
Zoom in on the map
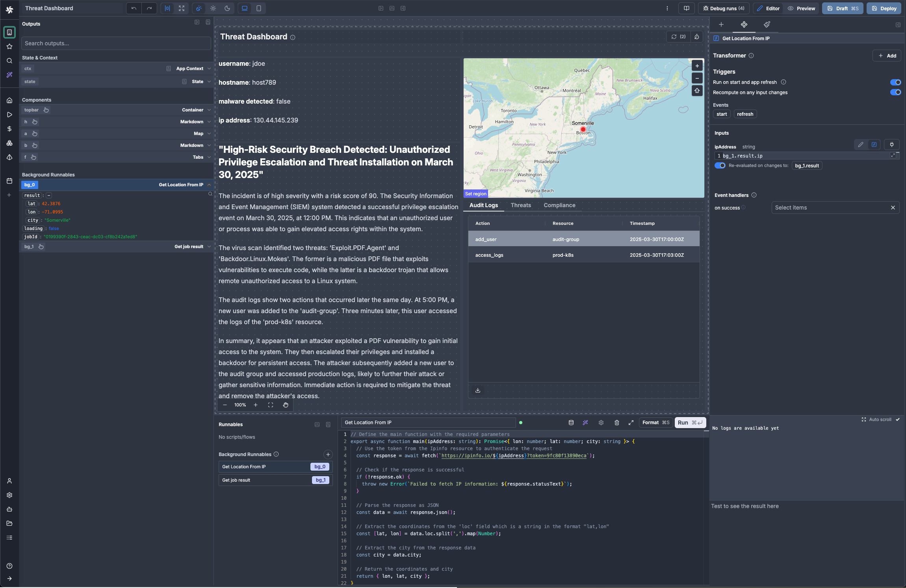coord(697,65)
